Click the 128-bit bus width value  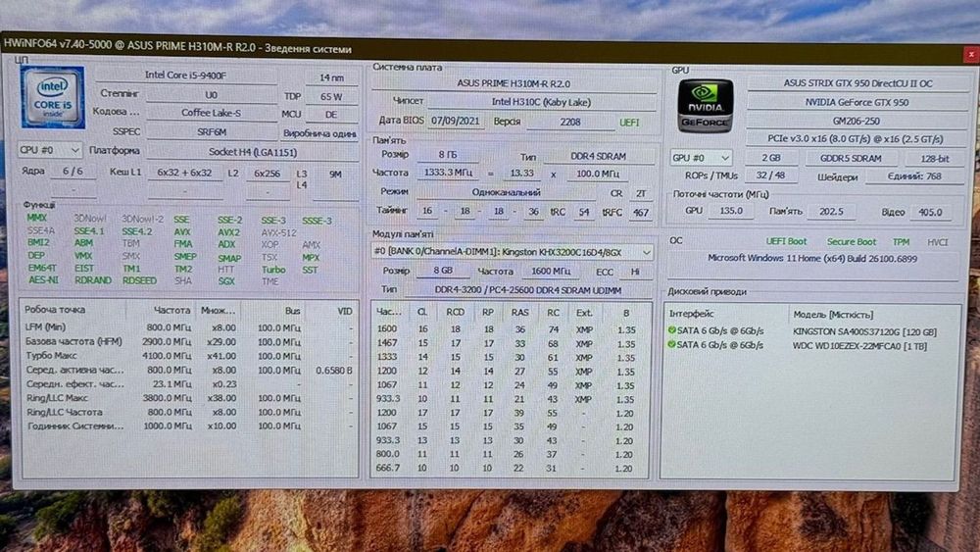934,159
